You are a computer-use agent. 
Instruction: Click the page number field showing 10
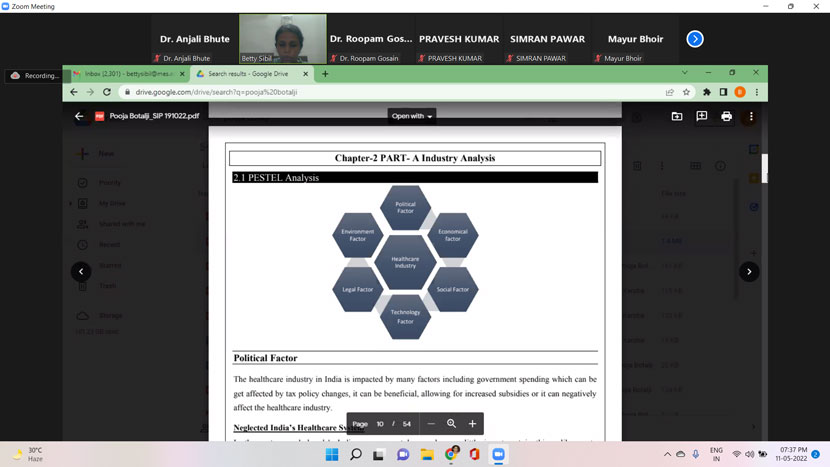point(380,424)
